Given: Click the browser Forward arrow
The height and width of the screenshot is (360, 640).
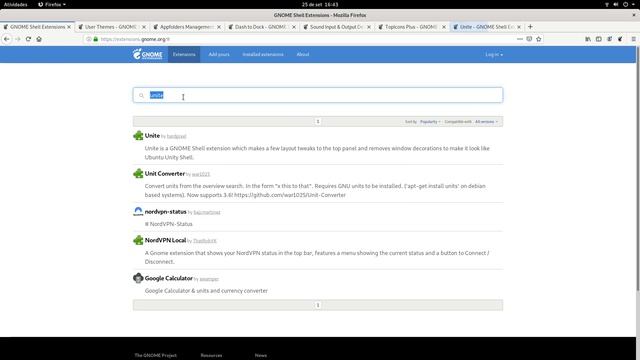Looking at the screenshot, I should [18, 39].
